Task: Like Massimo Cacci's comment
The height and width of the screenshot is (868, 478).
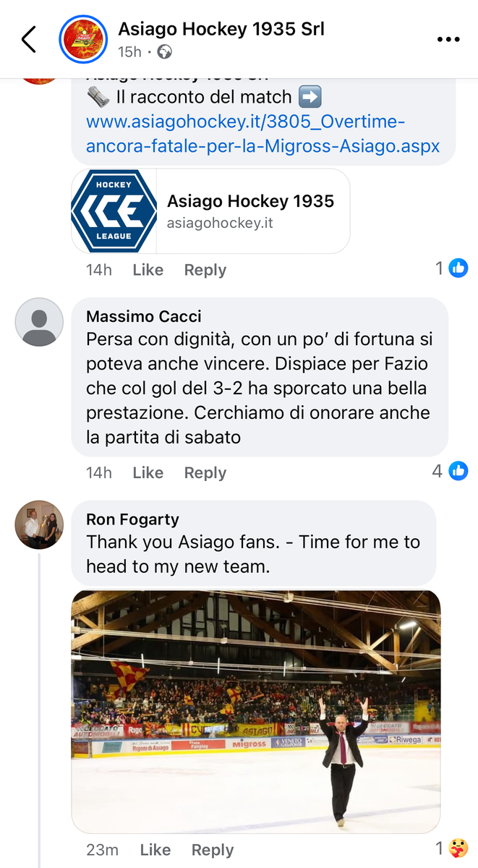Action: coord(148,473)
